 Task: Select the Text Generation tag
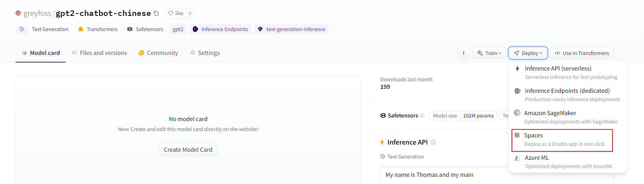point(44,29)
